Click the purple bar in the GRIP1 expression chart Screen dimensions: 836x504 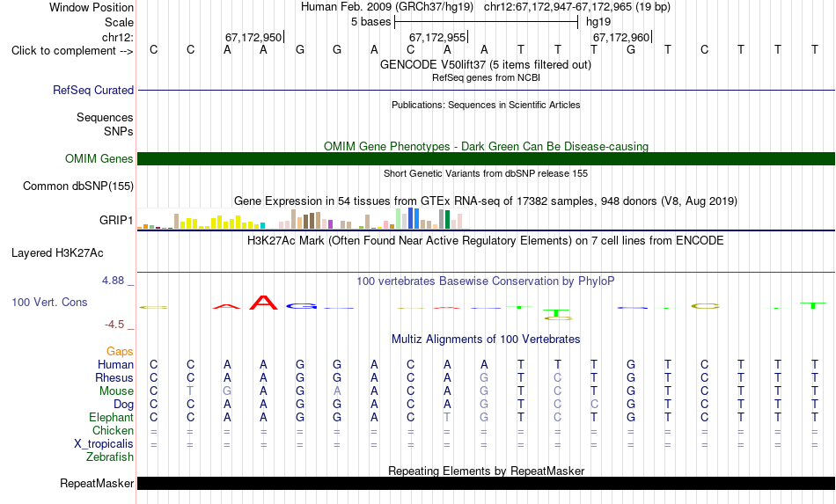[x=331, y=224]
